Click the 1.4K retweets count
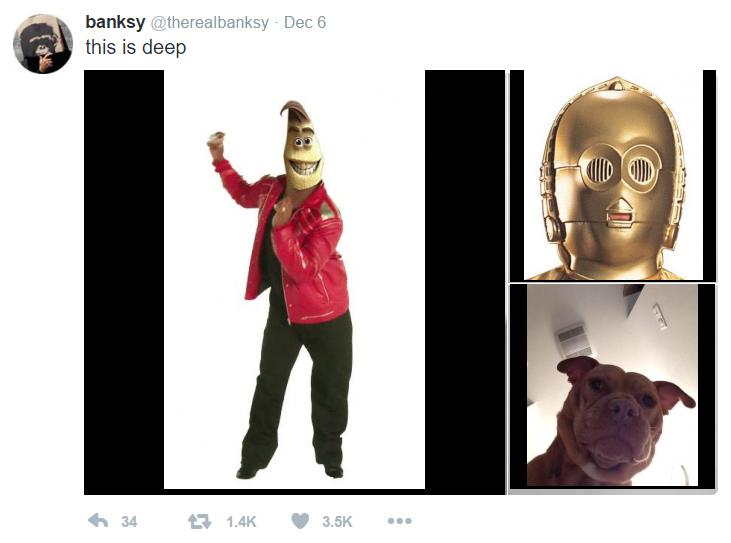Viewport: 731px width, 543px height. [x=241, y=522]
